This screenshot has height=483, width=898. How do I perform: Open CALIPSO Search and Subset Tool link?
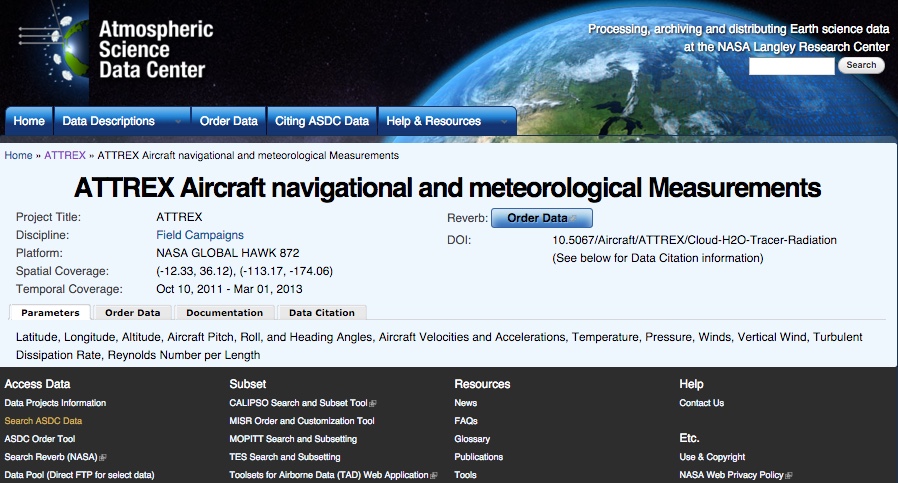[298, 403]
